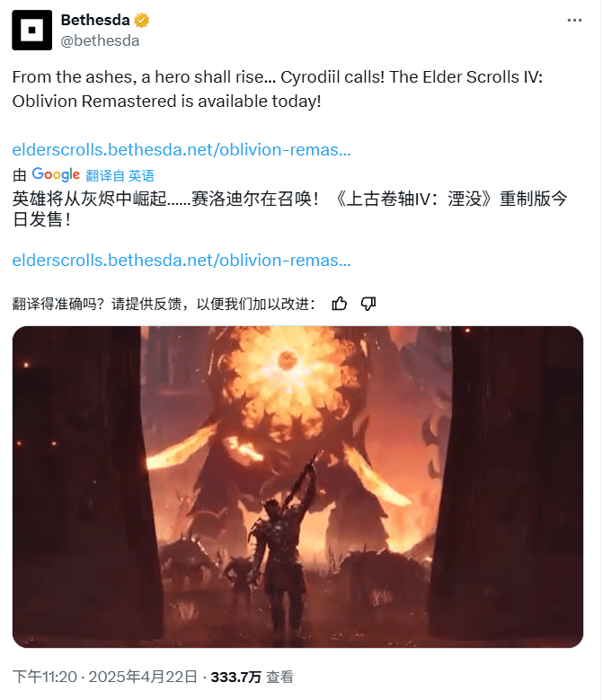Click the 2025年4月22日 post date

[143, 677]
